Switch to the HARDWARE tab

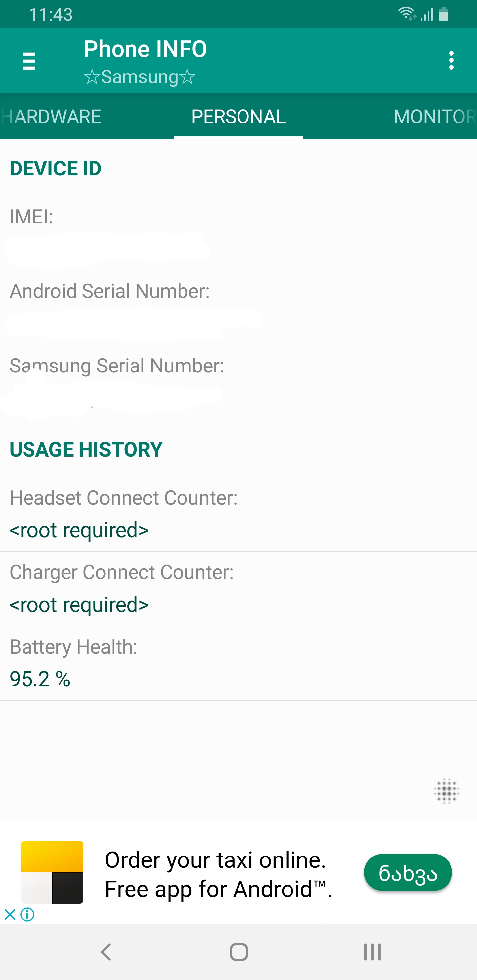pos(51,117)
